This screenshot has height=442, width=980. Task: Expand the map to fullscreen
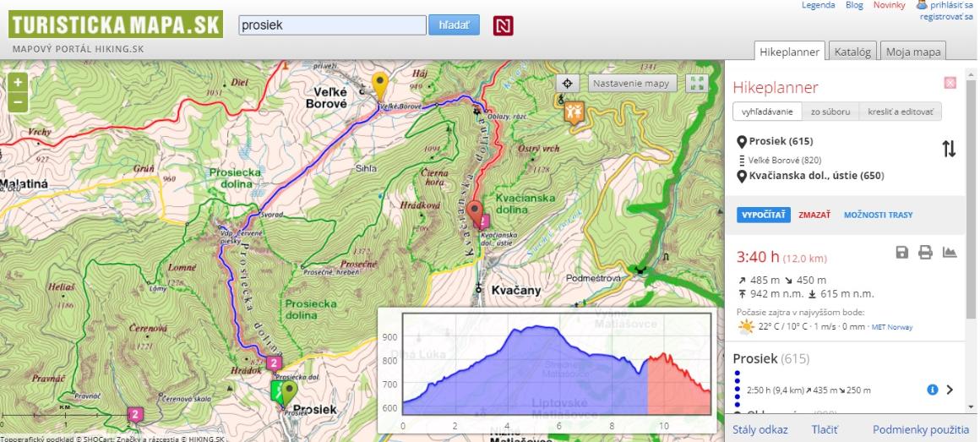(695, 83)
